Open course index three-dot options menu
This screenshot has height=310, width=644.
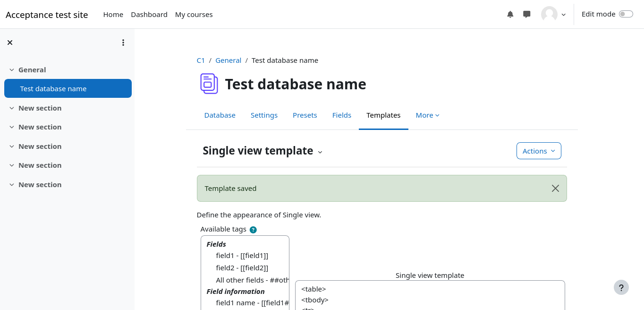[x=123, y=43]
